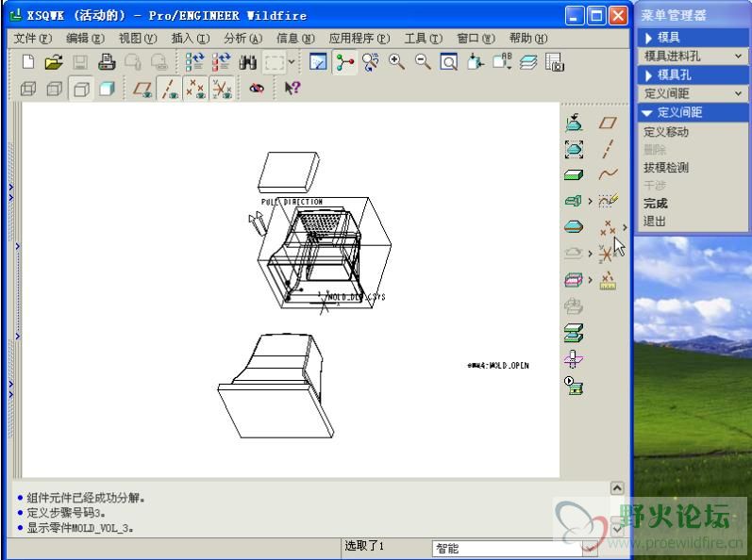This screenshot has width=752, height=560.
Task: Open an existing file via the folder icon
Action: click(x=54, y=62)
